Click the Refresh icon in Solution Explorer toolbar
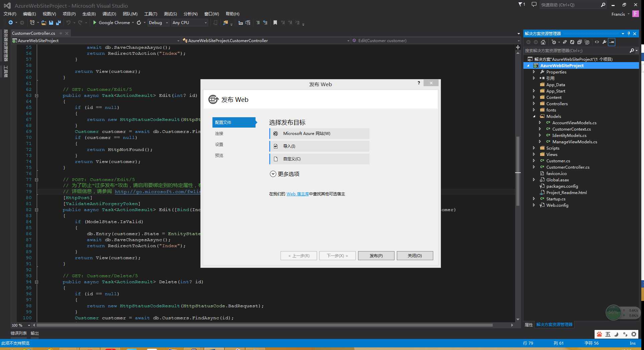 click(572, 42)
